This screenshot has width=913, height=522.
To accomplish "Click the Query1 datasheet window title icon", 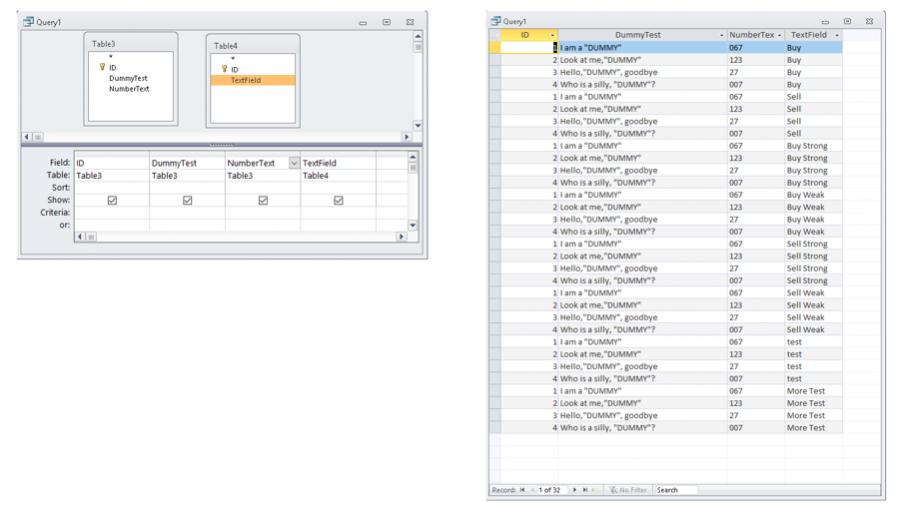I will (x=496, y=21).
